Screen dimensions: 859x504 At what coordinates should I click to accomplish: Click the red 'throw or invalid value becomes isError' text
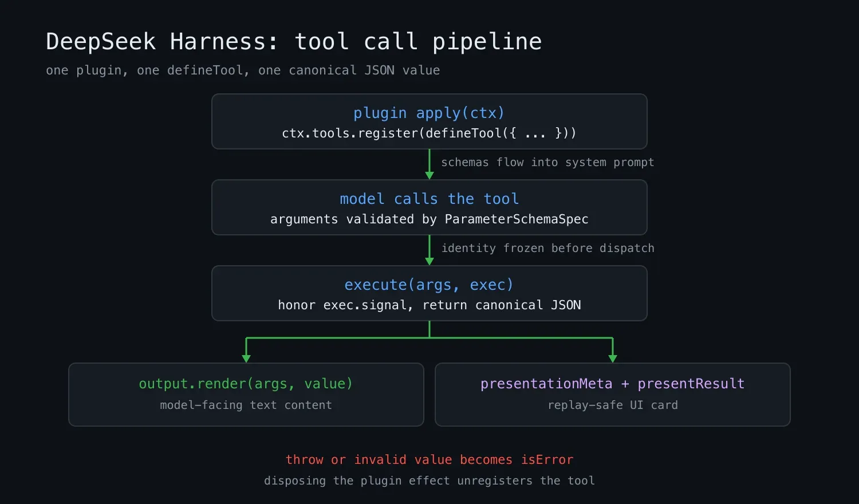429,460
